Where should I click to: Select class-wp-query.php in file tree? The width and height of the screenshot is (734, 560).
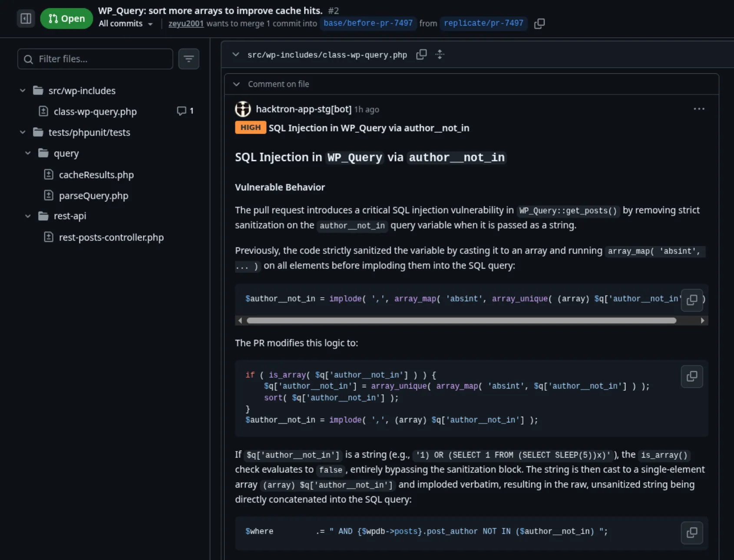95,112
